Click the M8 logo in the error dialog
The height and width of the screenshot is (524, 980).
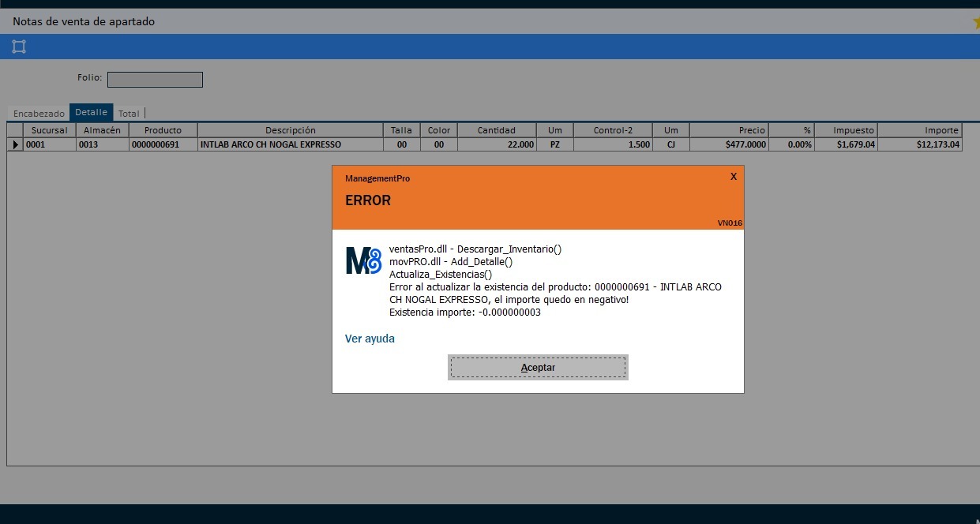point(363,260)
